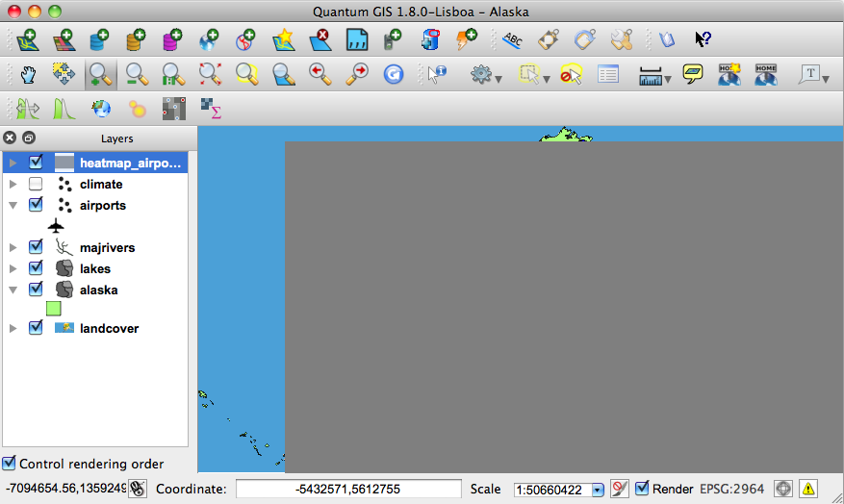The height and width of the screenshot is (504, 844).
Task: Select the lakes layer in Layers
Action: (95, 268)
